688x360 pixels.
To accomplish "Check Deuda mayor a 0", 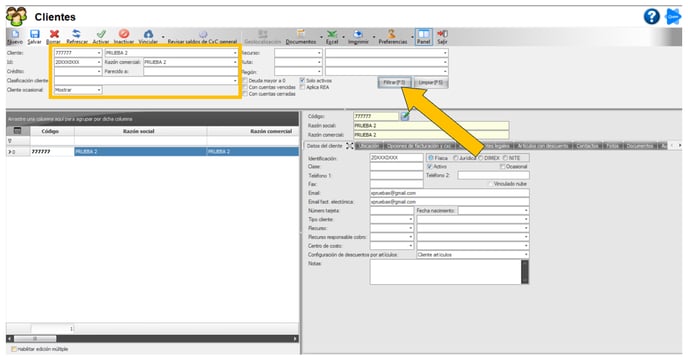I will (x=245, y=81).
